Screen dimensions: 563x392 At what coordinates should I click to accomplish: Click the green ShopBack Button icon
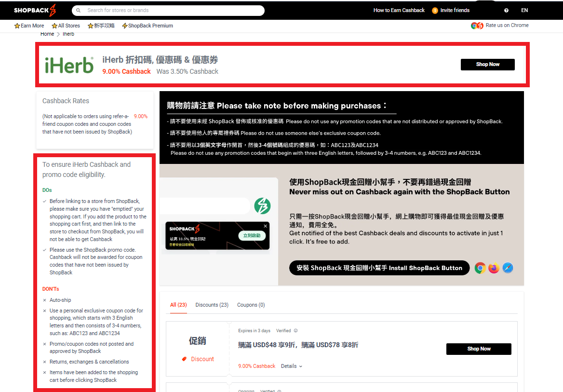pyautogui.click(x=263, y=206)
